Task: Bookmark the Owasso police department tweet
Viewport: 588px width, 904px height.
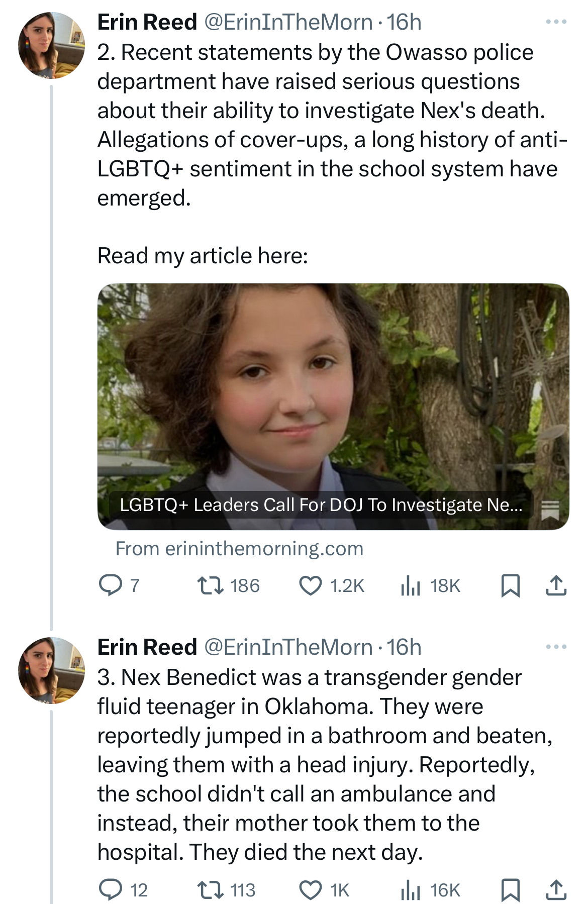Action: [x=511, y=585]
